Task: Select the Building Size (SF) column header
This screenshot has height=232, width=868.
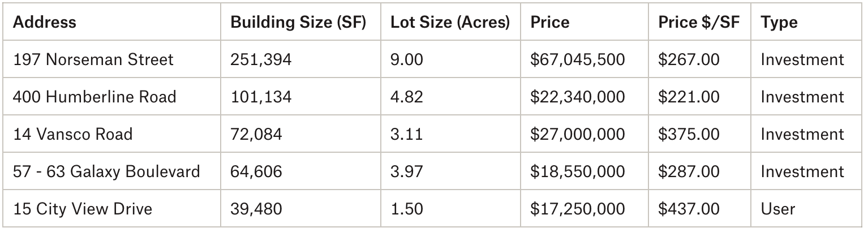Action: point(298,23)
